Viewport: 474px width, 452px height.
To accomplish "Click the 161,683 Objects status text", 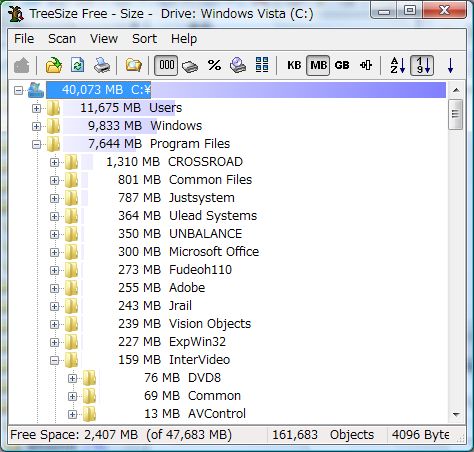I will (x=323, y=435).
